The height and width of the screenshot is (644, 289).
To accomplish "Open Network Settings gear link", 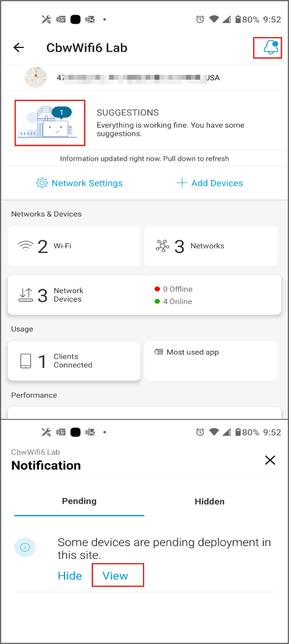I will [x=79, y=183].
